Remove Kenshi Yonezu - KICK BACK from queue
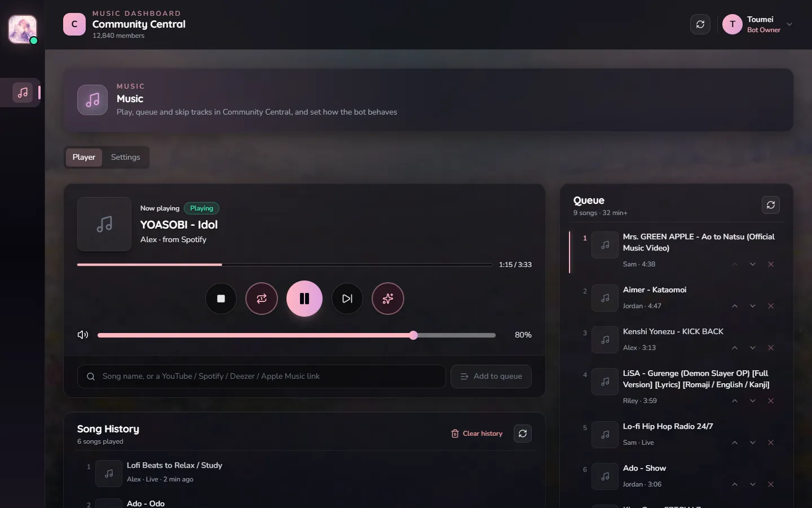Image resolution: width=812 pixels, height=508 pixels. (771, 348)
